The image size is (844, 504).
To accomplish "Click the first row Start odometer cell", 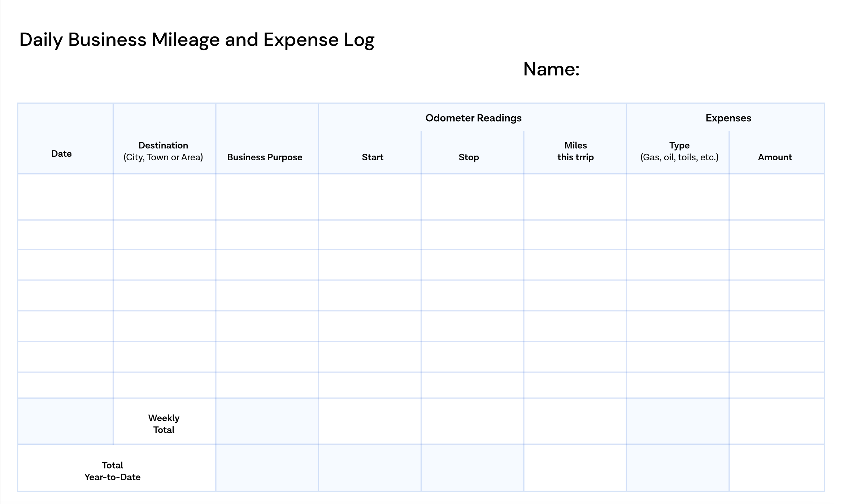I will tap(370, 197).
